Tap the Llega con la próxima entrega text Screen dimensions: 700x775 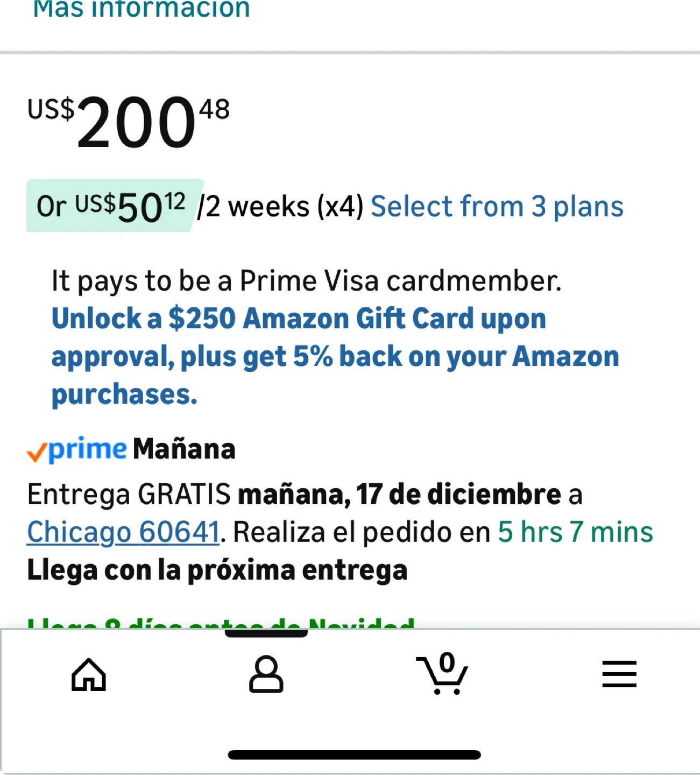pos(217,570)
